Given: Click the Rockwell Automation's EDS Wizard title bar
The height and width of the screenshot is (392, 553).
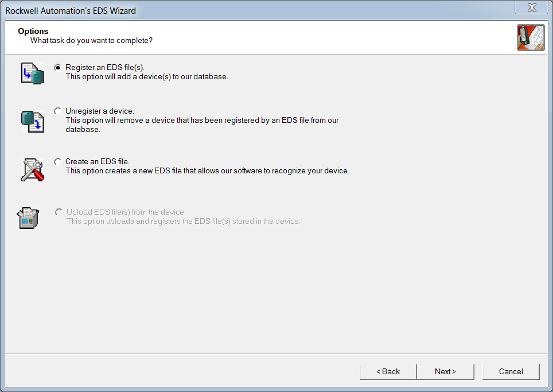Looking at the screenshot, I should [x=229, y=10].
